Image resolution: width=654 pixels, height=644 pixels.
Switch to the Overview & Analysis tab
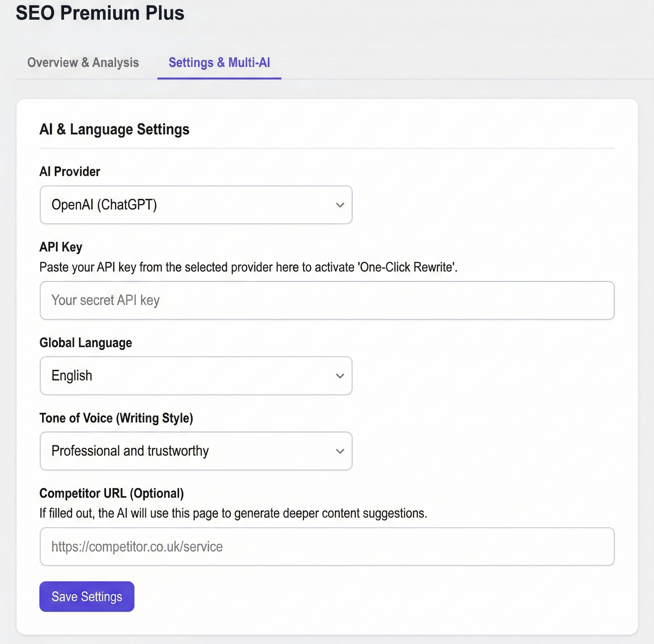(x=83, y=63)
